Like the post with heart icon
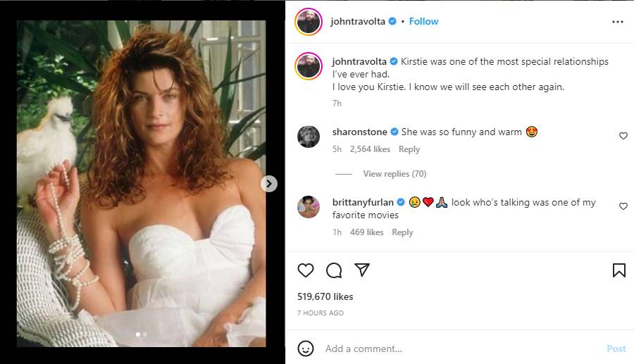This screenshot has height=364, width=634. coord(305,270)
